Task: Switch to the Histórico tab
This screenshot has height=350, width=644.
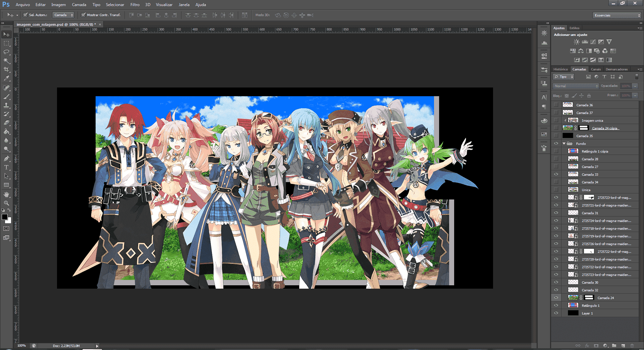Action: 560,69
